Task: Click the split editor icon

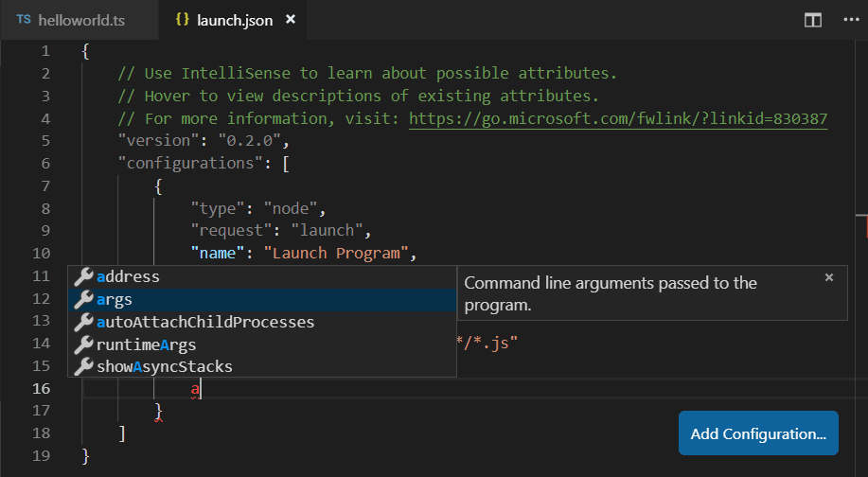Action: (x=812, y=20)
